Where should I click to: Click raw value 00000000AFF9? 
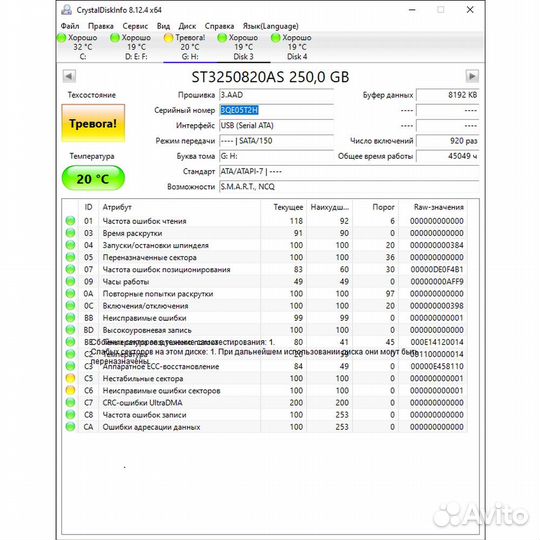click(437, 281)
